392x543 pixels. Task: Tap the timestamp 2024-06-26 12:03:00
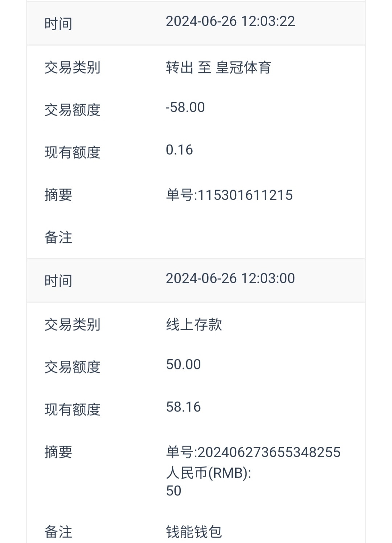(x=230, y=279)
